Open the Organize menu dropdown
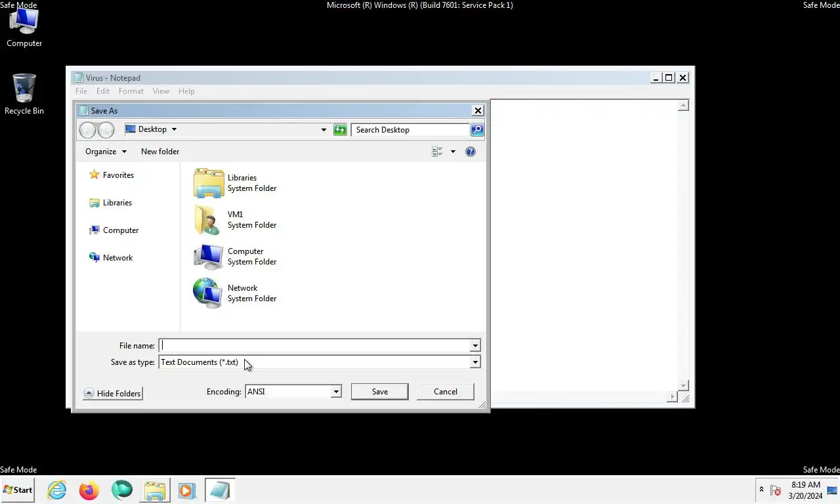This screenshot has height=504, width=840. 106,152
